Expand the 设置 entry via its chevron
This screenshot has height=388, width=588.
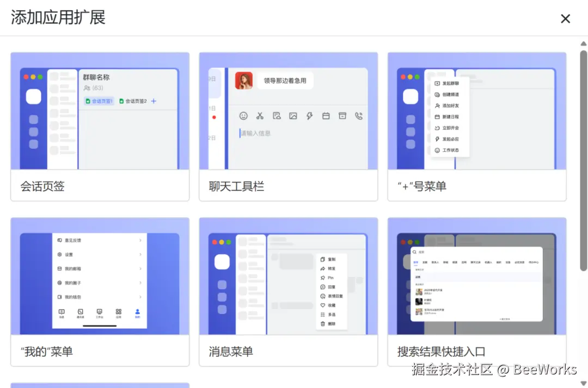pos(140,254)
